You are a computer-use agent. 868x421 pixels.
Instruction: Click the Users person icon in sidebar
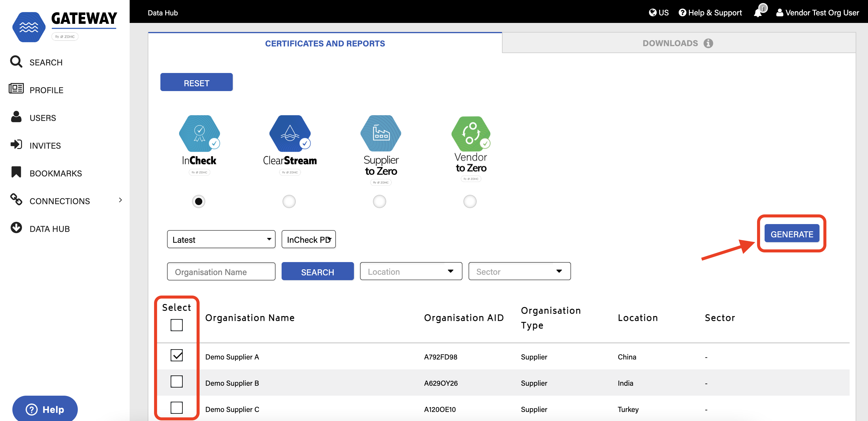coord(16,117)
